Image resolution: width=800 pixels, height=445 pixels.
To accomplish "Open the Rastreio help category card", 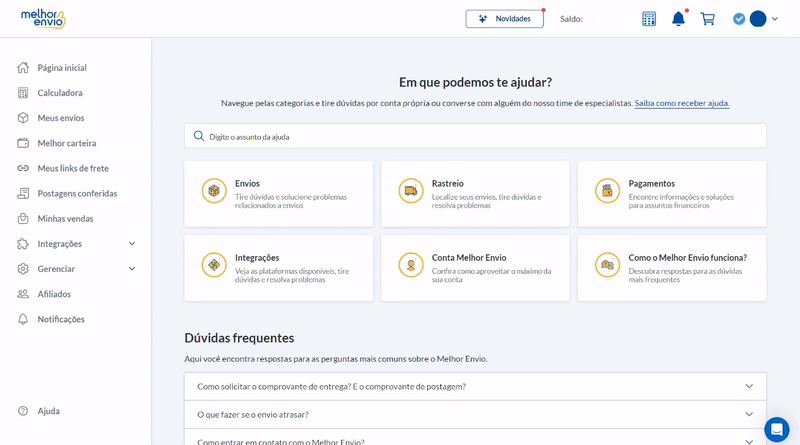I will (475, 194).
